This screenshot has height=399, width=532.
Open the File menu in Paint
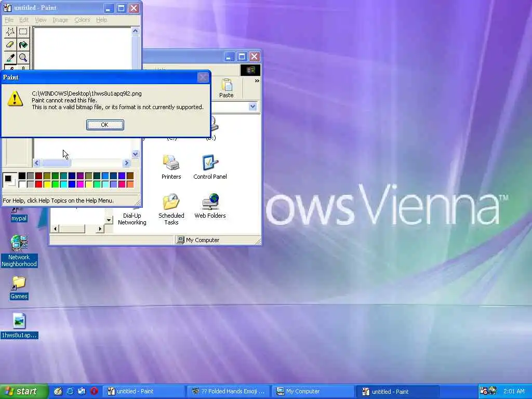coord(9,20)
